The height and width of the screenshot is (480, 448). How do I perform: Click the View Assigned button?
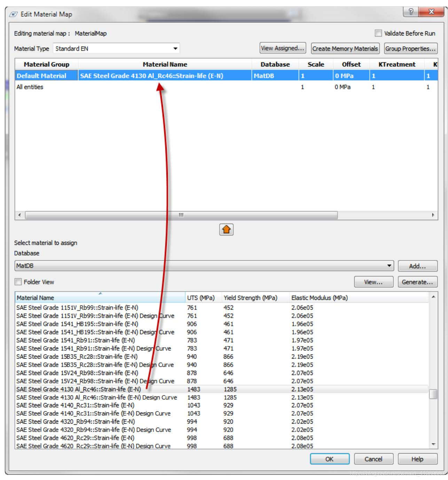283,48
